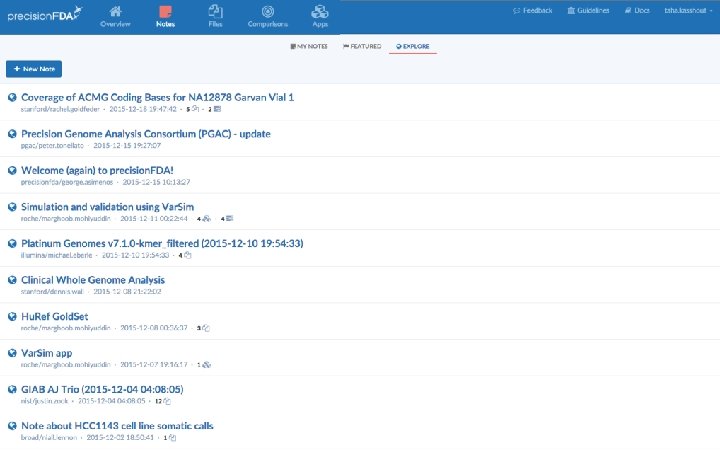
Task: Click globe icon beside HCC1143 cell line note
Action: pos(12,426)
